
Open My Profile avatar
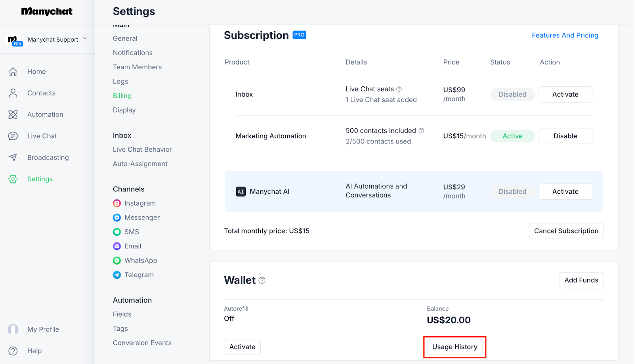click(13, 330)
